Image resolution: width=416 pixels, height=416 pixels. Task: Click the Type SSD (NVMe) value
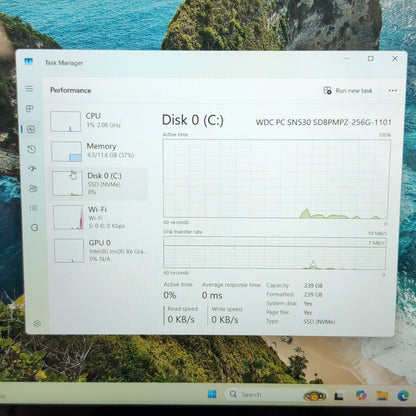pyautogui.click(x=319, y=322)
